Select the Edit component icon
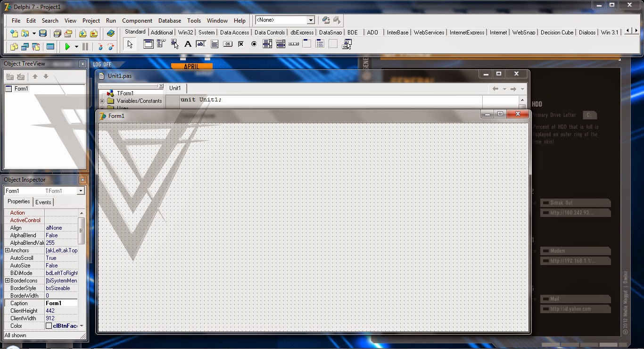 pyautogui.click(x=201, y=44)
